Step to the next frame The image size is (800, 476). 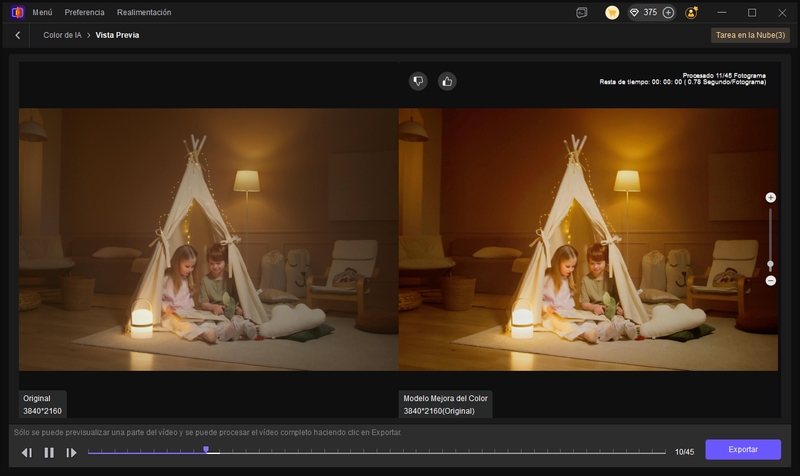click(71, 453)
